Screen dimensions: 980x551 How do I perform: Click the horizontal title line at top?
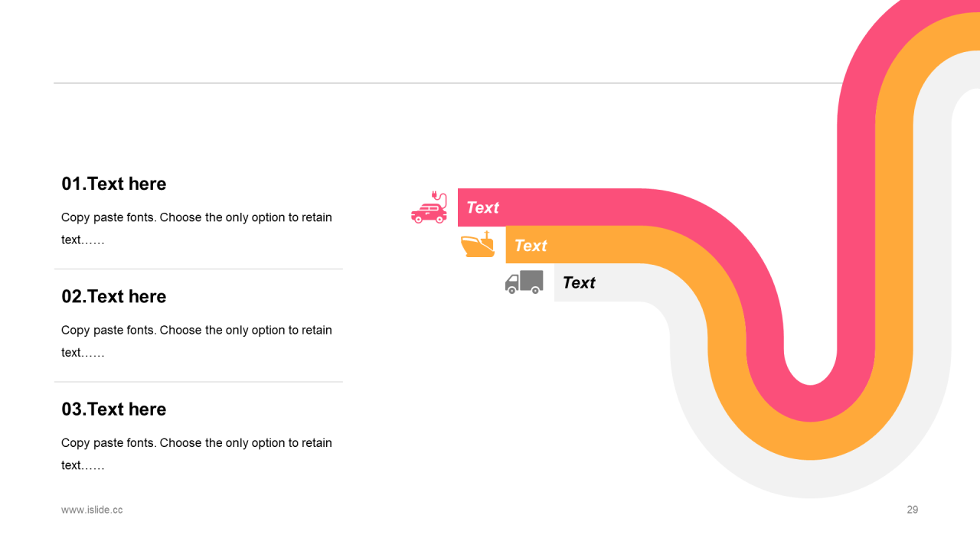pos(444,83)
